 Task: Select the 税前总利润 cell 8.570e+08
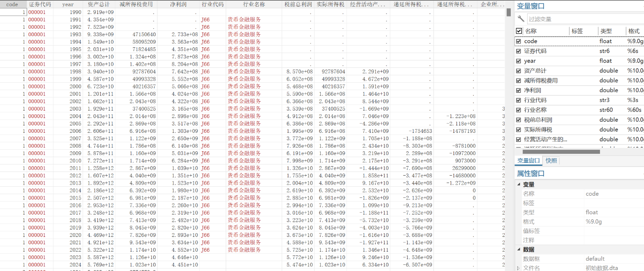(298, 71)
